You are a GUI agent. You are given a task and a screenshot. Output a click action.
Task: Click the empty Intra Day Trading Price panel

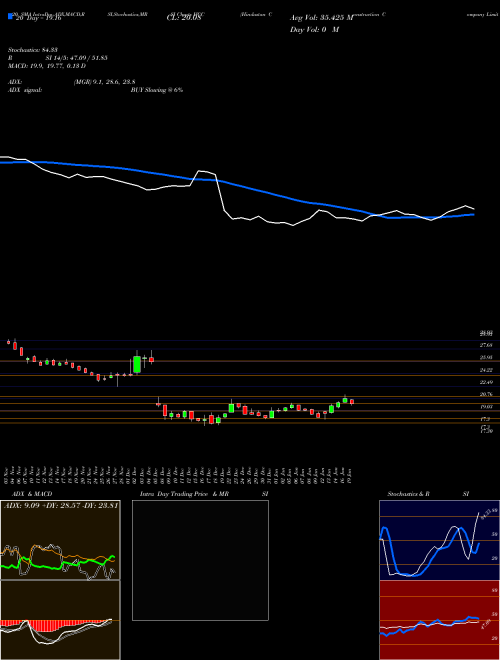tap(200, 560)
